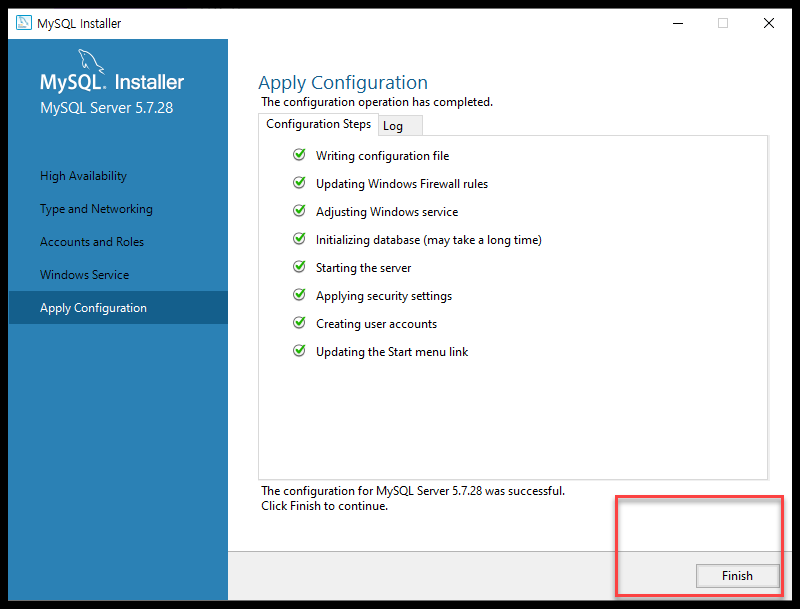This screenshot has width=800, height=609.
Task: Click the MySQL dolphin logo
Action: (x=90, y=61)
